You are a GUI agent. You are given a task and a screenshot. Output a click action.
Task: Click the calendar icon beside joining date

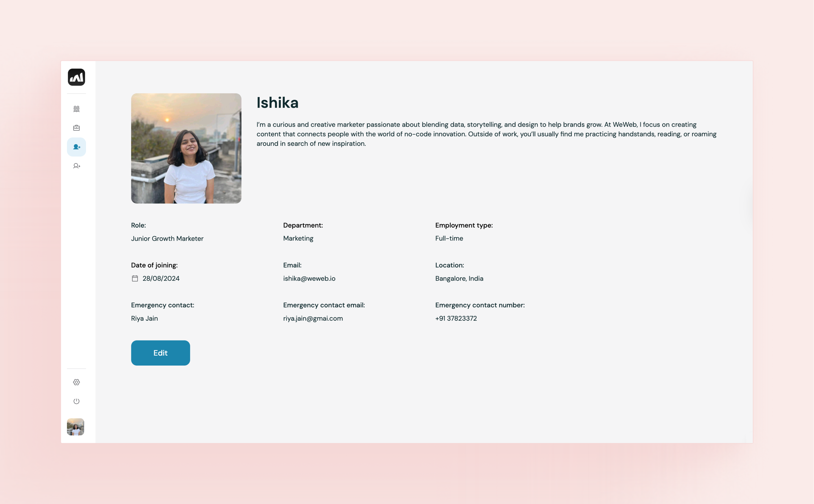click(135, 278)
